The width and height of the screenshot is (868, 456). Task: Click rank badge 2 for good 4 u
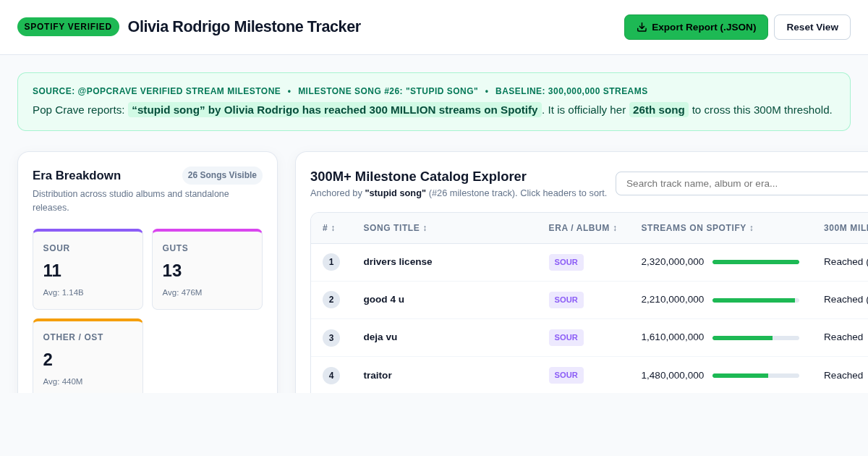click(331, 300)
